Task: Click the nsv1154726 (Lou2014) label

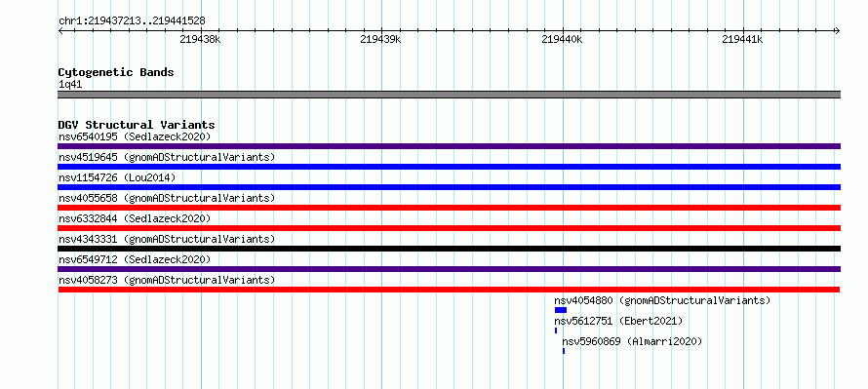Action: click(117, 177)
